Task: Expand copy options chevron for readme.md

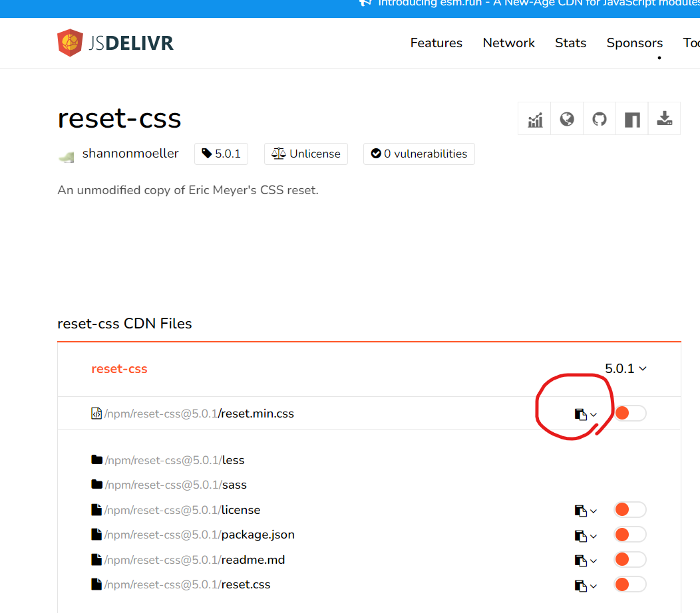Action: coord(594,561)
